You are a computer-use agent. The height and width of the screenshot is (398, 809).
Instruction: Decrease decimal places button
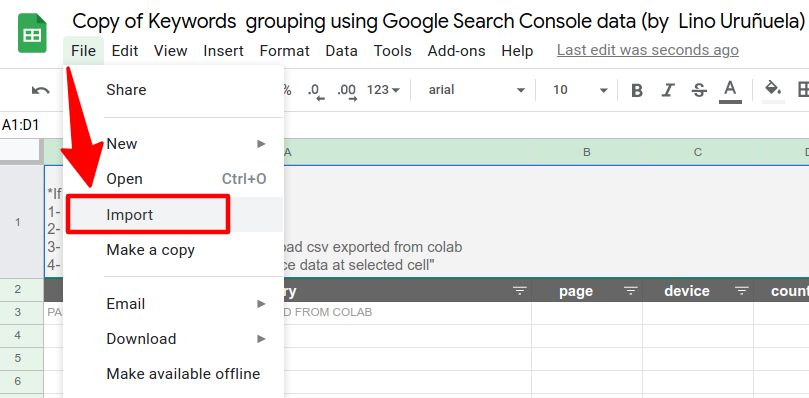pyautogui.click(x=316, y=91)
